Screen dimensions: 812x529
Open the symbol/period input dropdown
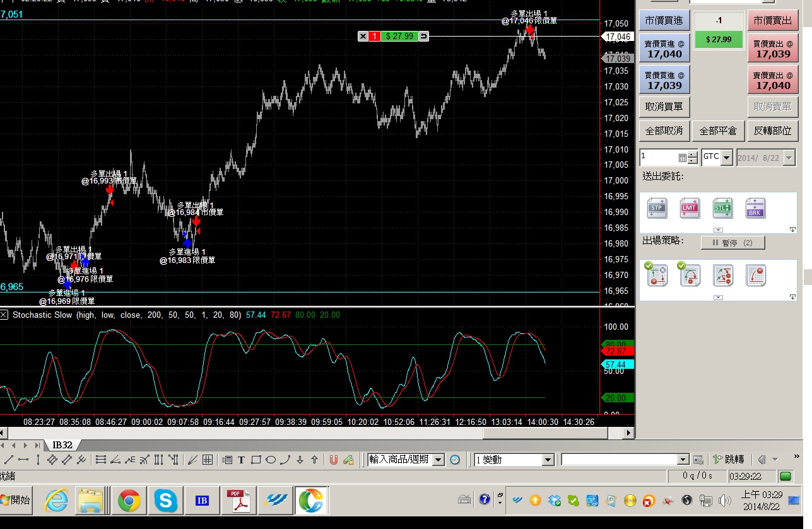click(x=438, y=460)
